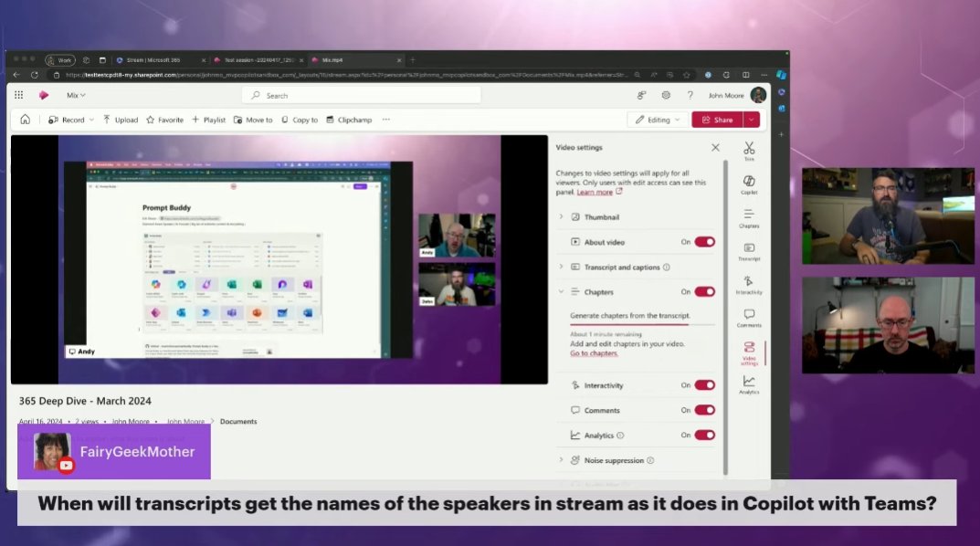Open the Editing mode dropdown
The width and height of the screenshot is (980, 546).
[x=658, y=120]
